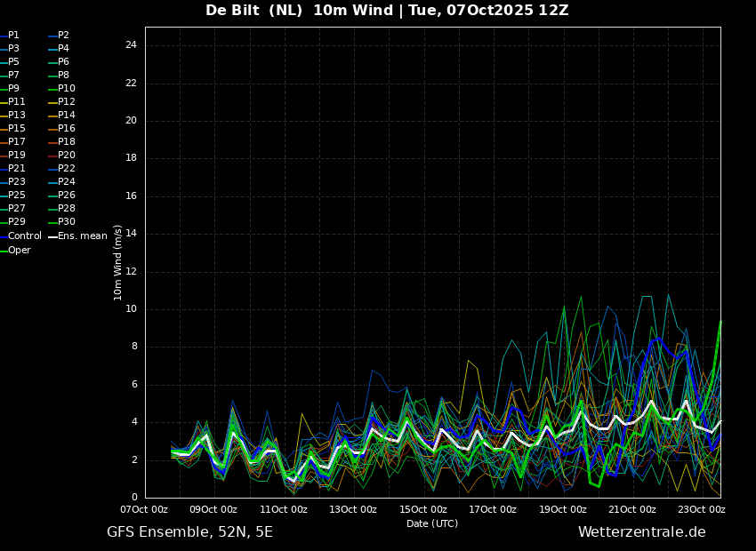Click the Control legend entry
The image size is (756, 551).
coord(20,236)
